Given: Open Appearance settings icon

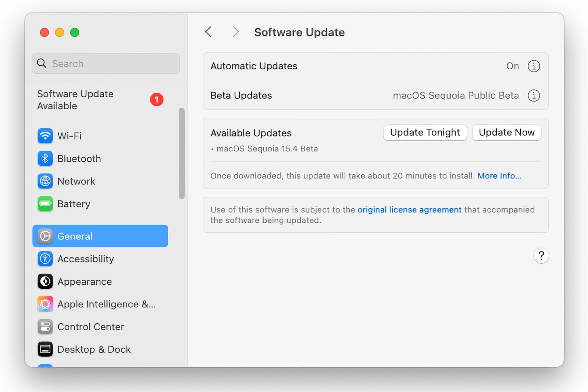Looking at the screenshot, I should coord(45,282).
